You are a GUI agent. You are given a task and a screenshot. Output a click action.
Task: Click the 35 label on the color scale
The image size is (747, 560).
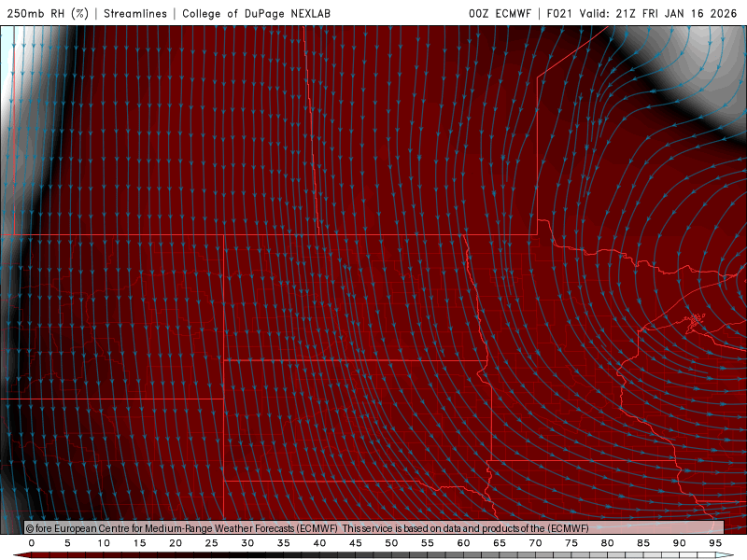tap(284, 543)
